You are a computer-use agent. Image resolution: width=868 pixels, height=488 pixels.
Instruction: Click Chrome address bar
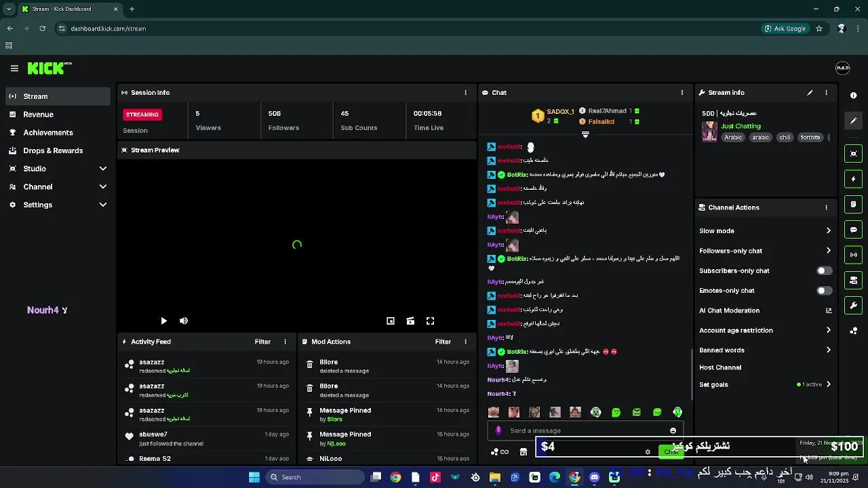(x=407, y=28)
